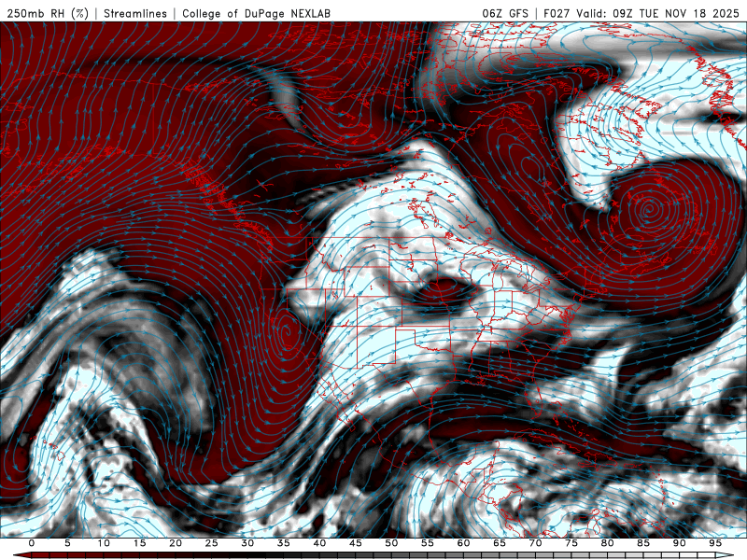Click the "Streamlines" label in header

point(135,13)
